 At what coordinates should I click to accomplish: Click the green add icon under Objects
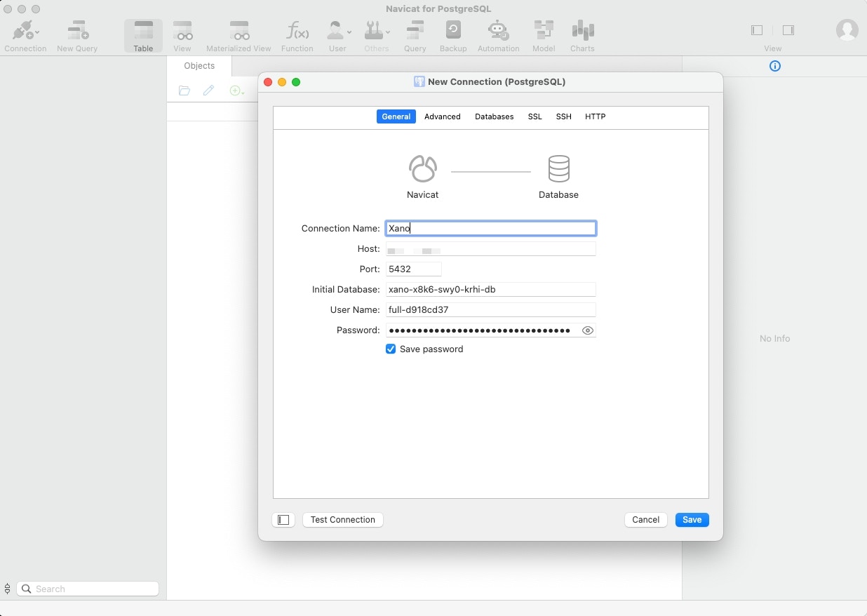pos(236,91)
